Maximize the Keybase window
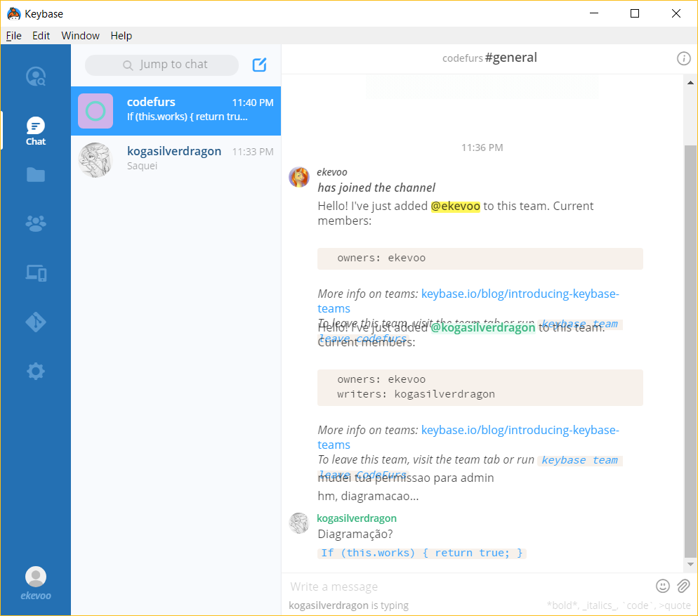The width and height of the screenshot is (698, 616). (x=635, y=13)
